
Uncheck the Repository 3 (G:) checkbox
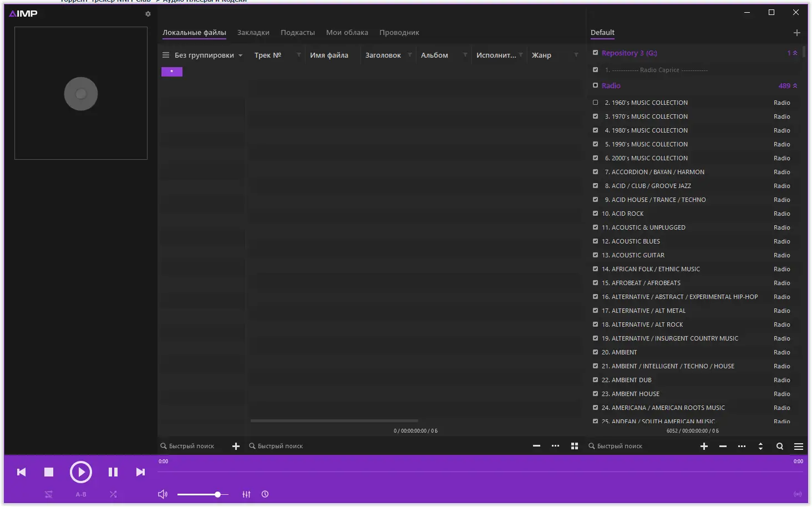click(x=596, y=53)
